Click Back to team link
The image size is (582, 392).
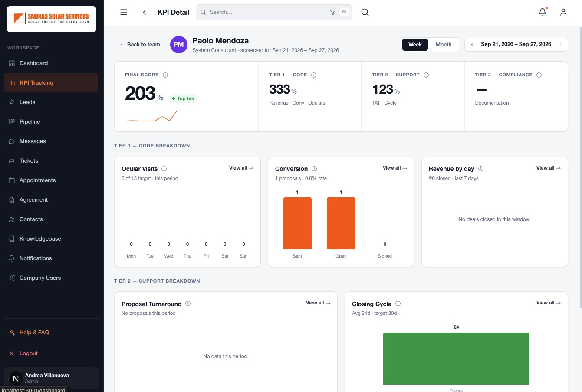coord(140,45)
